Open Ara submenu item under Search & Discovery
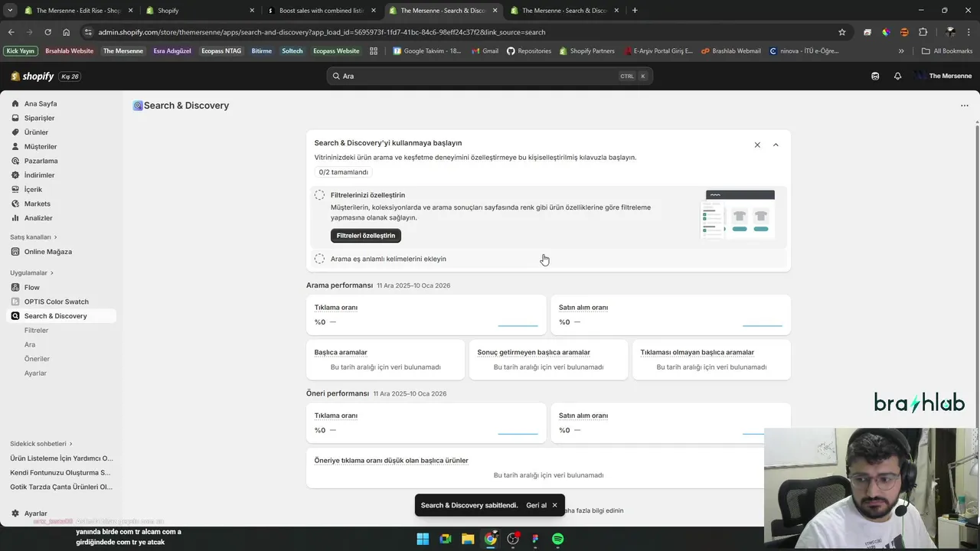The width and height of the screenshot is (980, 551). tap(30, 344)
